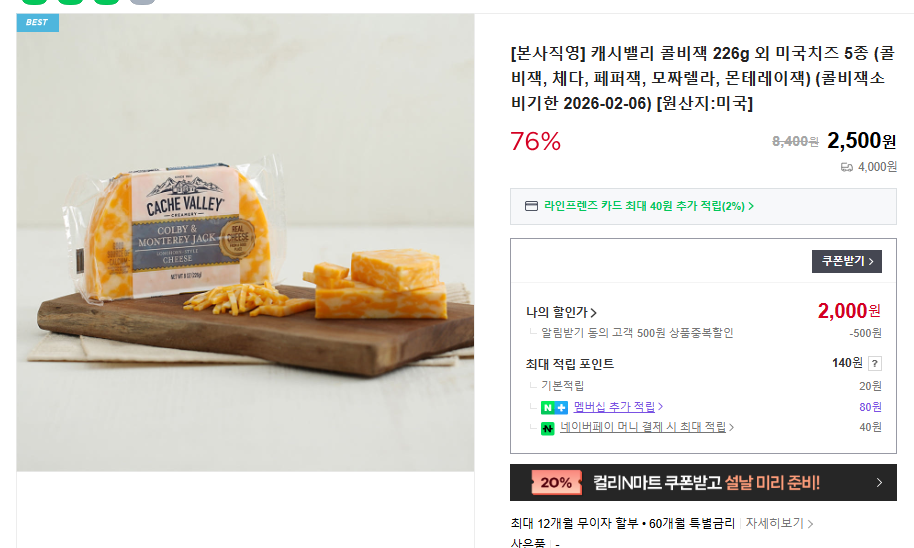Expand 나의 할인가 details

tap(561, 312)
